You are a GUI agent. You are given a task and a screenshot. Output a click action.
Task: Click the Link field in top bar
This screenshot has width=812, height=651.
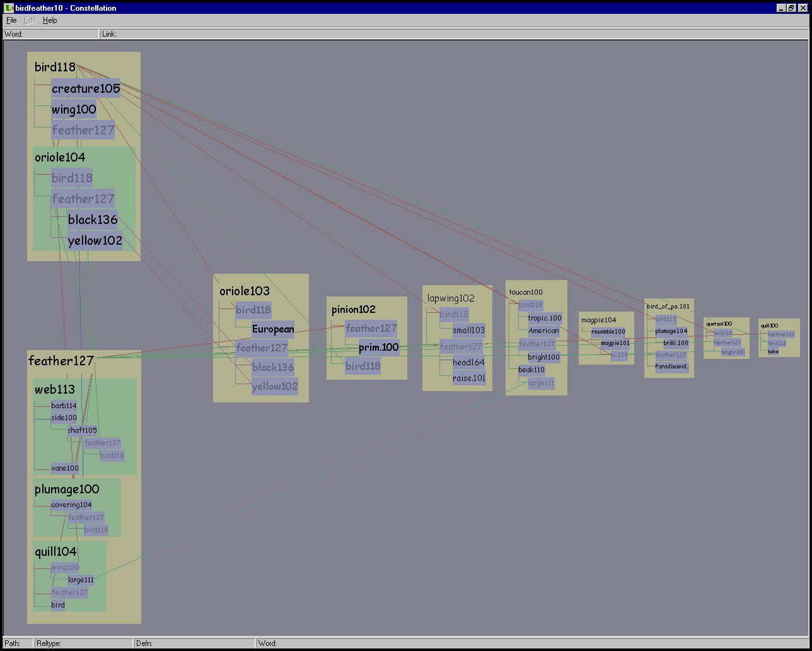(x=441, y=34)
